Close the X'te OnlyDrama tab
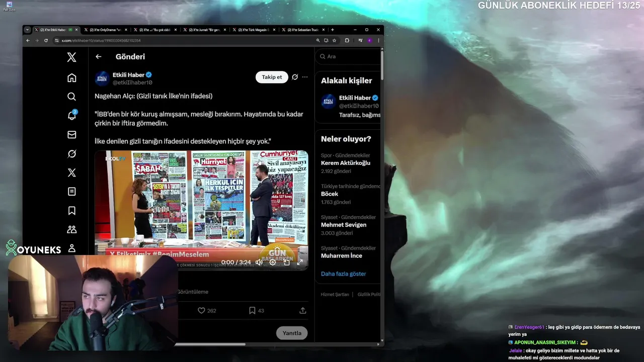Viewport: 644px width, 362px height. pyautogui.click(x=126, y=30)
